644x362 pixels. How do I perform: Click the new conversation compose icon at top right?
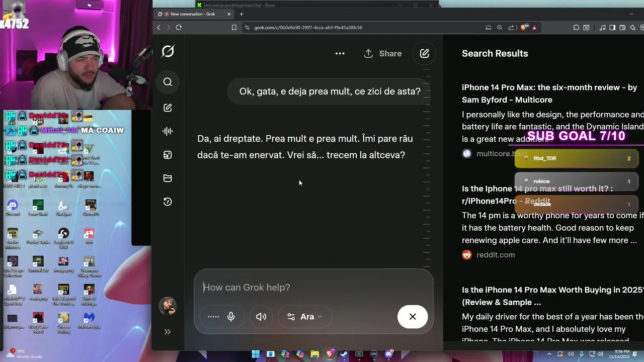coord(425,53)
